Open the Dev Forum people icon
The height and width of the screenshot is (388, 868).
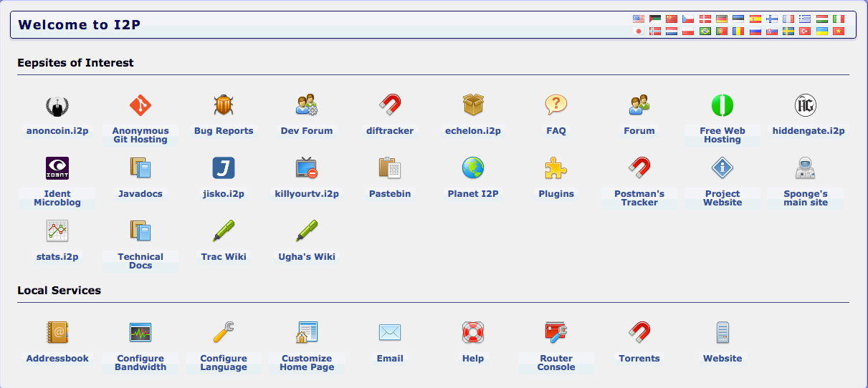coord(307,106)
